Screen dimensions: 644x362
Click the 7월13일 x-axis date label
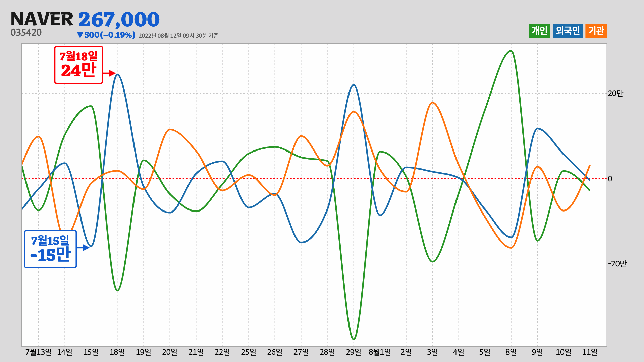click(x=39, y=352)
